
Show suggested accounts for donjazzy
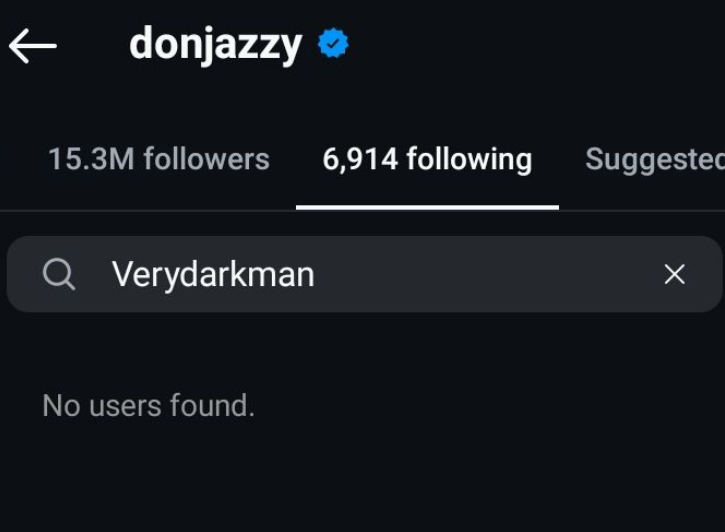coord(654,159)
